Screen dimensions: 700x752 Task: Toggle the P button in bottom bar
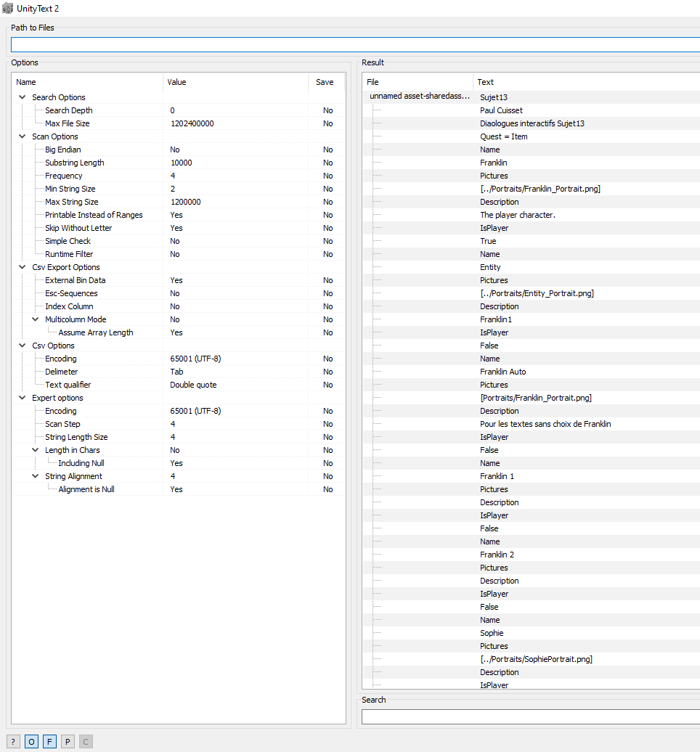(x=68, y=741)
